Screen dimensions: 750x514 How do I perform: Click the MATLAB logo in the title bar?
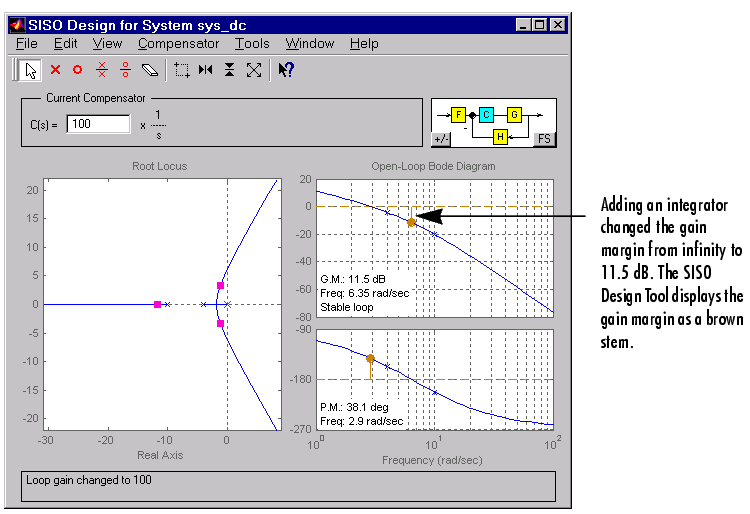[x=17, y=25]
